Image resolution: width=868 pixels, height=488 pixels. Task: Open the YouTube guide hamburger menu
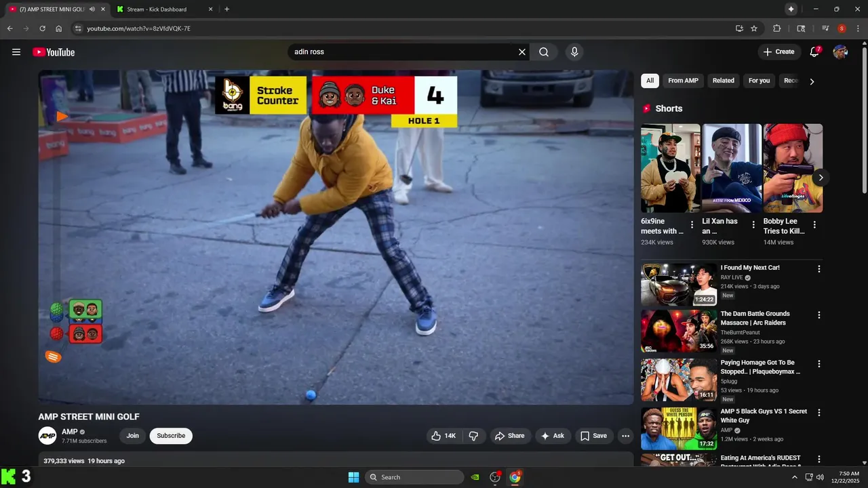(x=16, y=52)
